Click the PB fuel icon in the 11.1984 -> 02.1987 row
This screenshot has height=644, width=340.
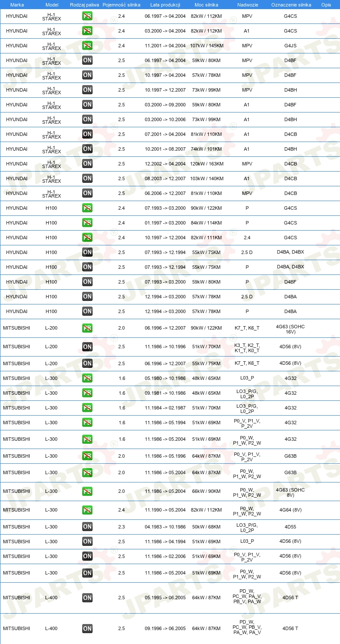point(87,408)
